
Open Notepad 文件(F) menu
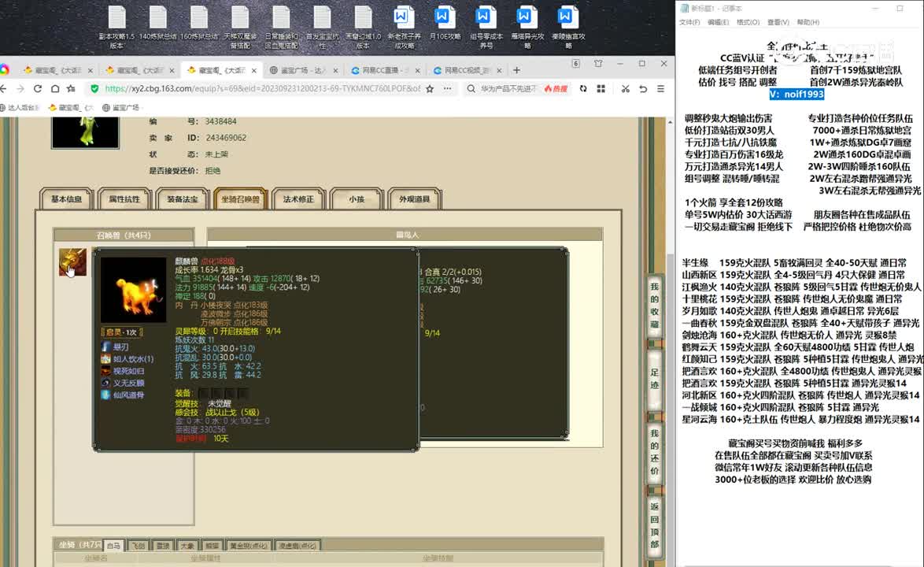point(689,22)
